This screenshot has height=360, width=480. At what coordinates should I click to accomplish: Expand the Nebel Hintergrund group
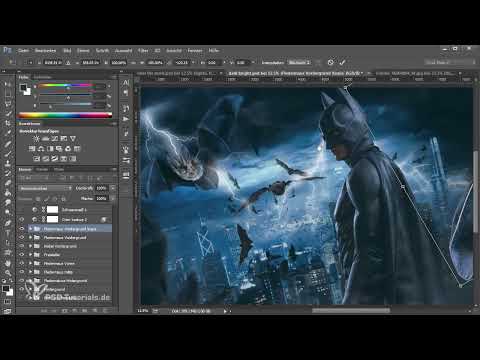pos(30,246)
